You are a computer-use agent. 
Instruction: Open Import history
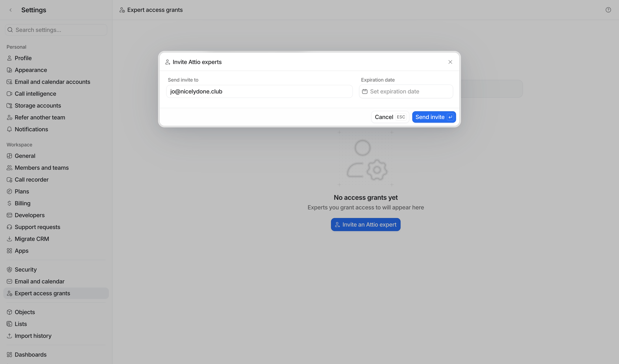[x=56, y=336]
